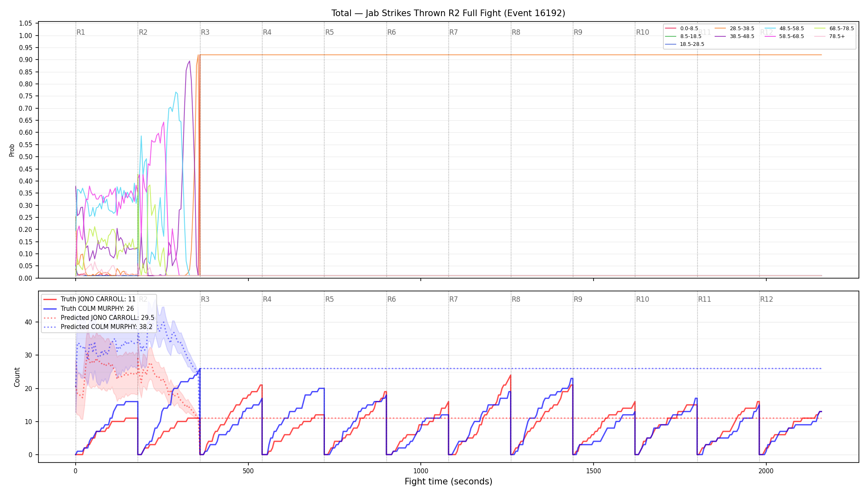Click the R6 round marker in count chart
The height and width of the screenshot is (496, 868).
coord(391,299)
